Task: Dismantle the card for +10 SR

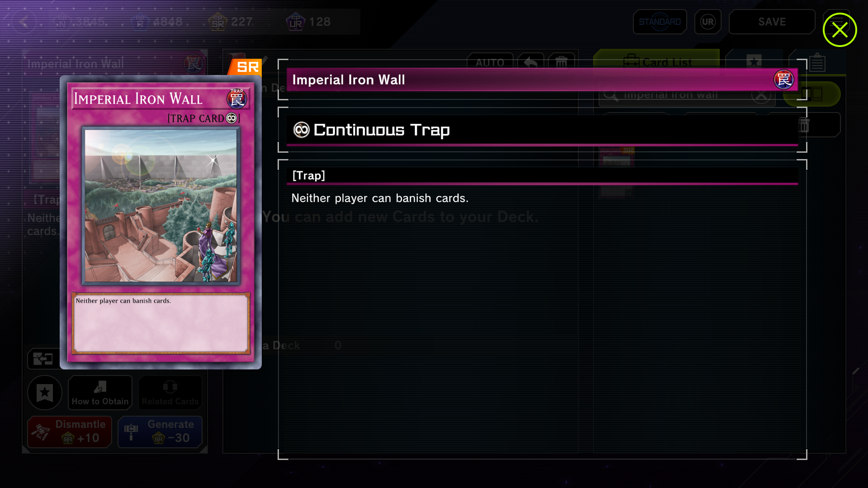Action: [70, 432]
